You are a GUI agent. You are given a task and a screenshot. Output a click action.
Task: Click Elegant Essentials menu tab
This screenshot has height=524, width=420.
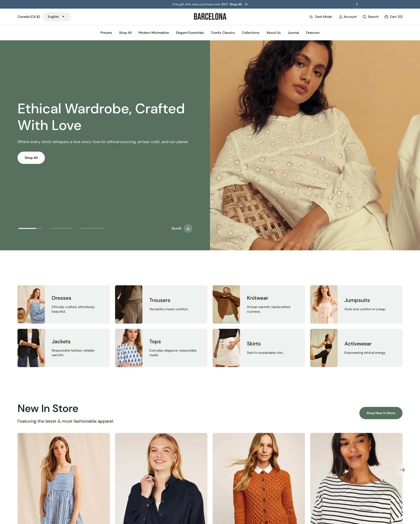coord(189,33)
